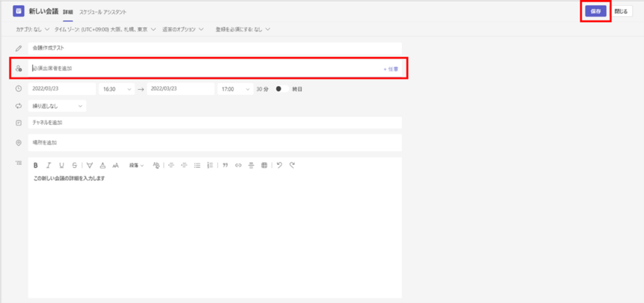Insert a table into meeting details
The height and width of the screenshot is (303, 644).
(x=264, y=165)
